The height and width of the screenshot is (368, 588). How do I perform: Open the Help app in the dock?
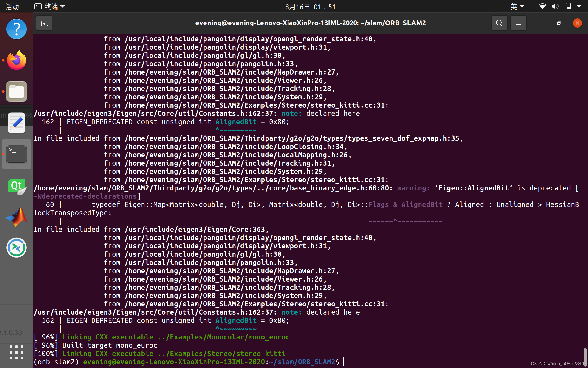[x=16, y=29]
